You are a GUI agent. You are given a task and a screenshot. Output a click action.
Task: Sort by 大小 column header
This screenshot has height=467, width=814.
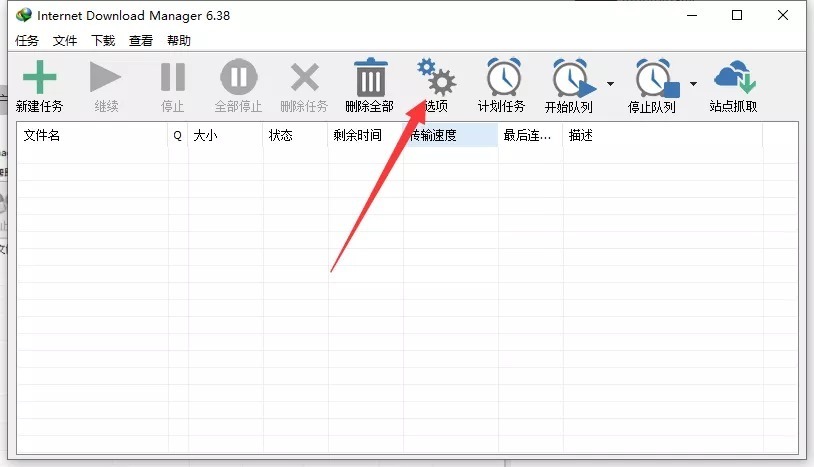[x=226, y=135]
